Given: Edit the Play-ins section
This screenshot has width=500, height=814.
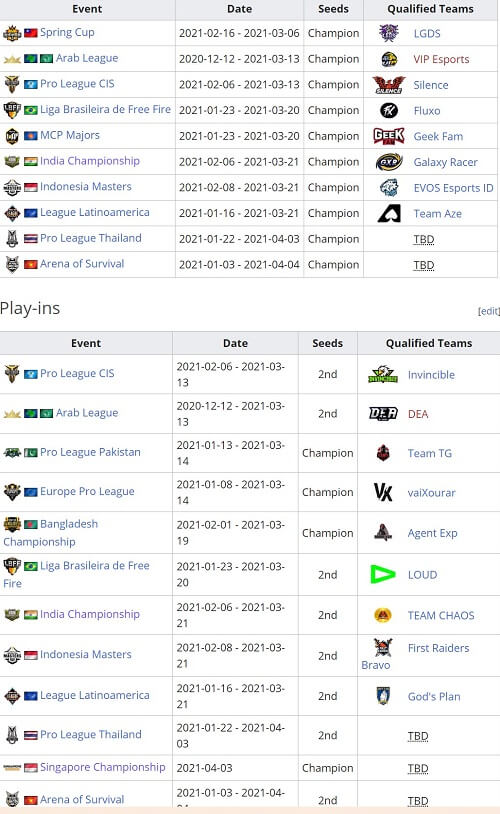Looking at the screenshot, I should pyautogui.click(x=489, y=311).
